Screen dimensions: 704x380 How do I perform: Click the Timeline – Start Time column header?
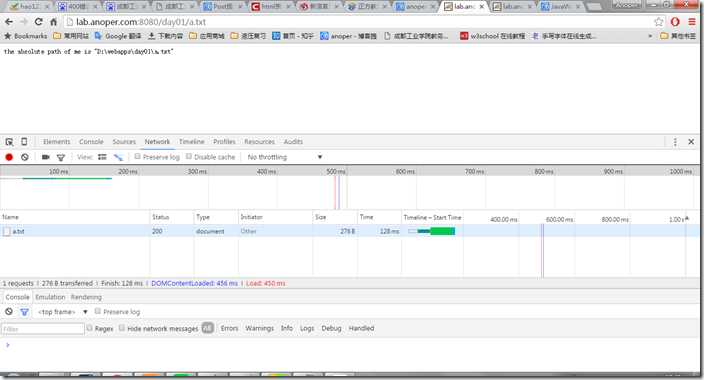tap(432, 217)
